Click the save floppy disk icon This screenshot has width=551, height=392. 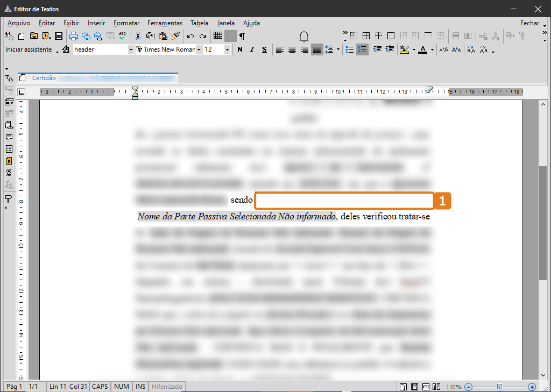58,36
